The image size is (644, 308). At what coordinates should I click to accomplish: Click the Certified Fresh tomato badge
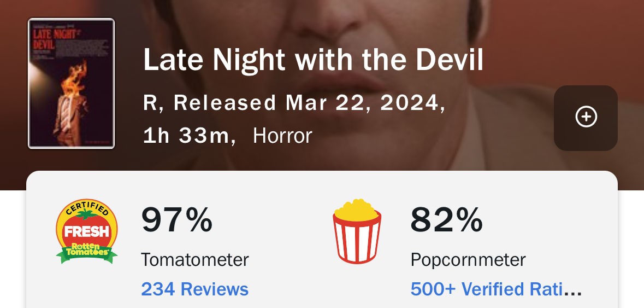point(86,231)
